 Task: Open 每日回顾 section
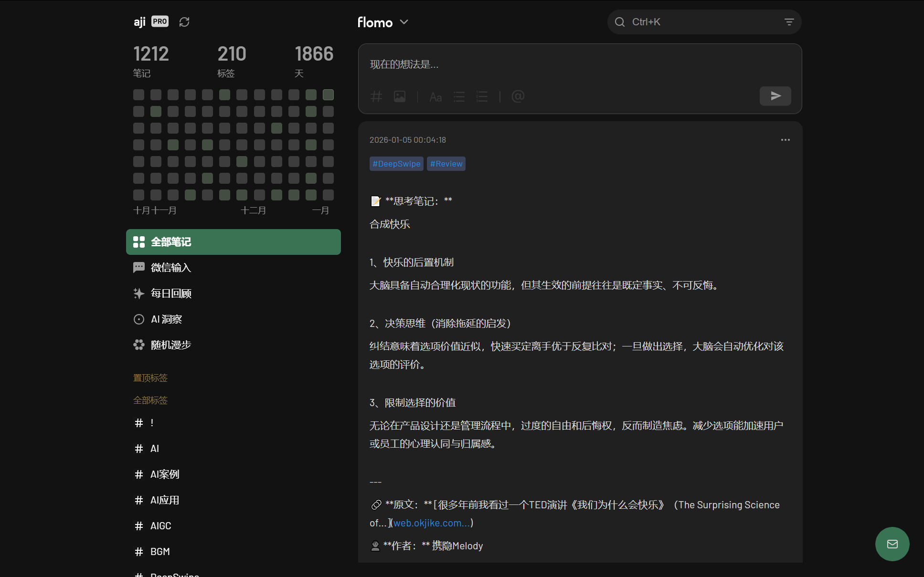coord(171,294)
